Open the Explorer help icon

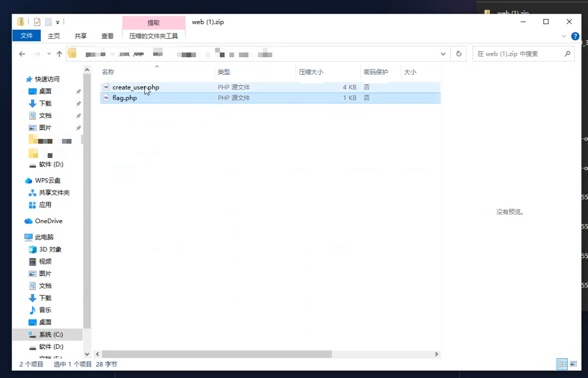pyautogui.click(x=575, y=36)
